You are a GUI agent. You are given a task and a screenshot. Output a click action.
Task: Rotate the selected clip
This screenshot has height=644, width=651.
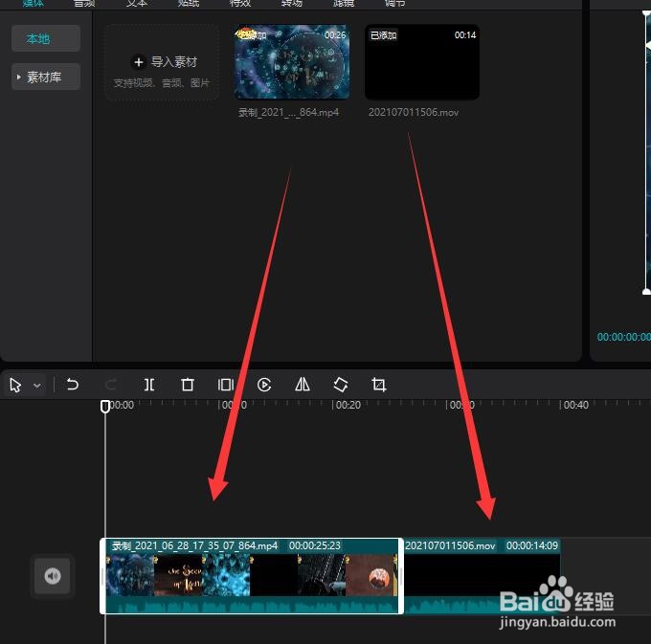coord(341,385)
